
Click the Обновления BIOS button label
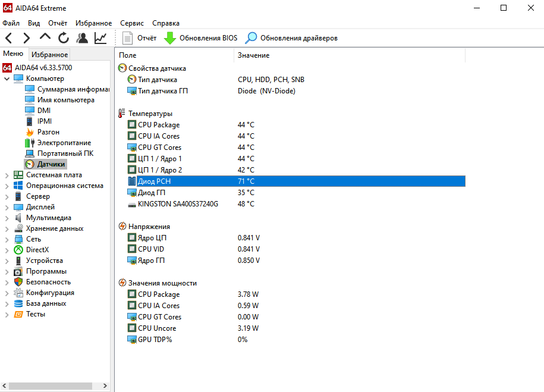(x=208, y=38)
